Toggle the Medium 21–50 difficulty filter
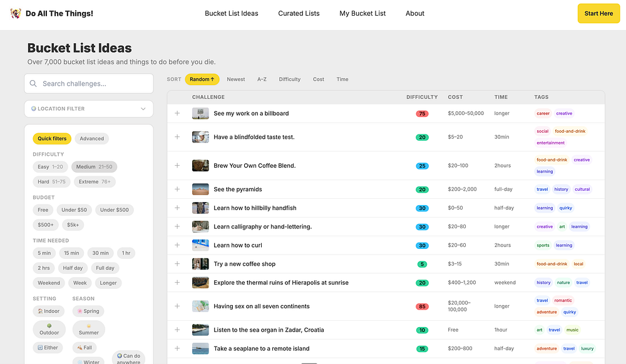 click(94, 167)
